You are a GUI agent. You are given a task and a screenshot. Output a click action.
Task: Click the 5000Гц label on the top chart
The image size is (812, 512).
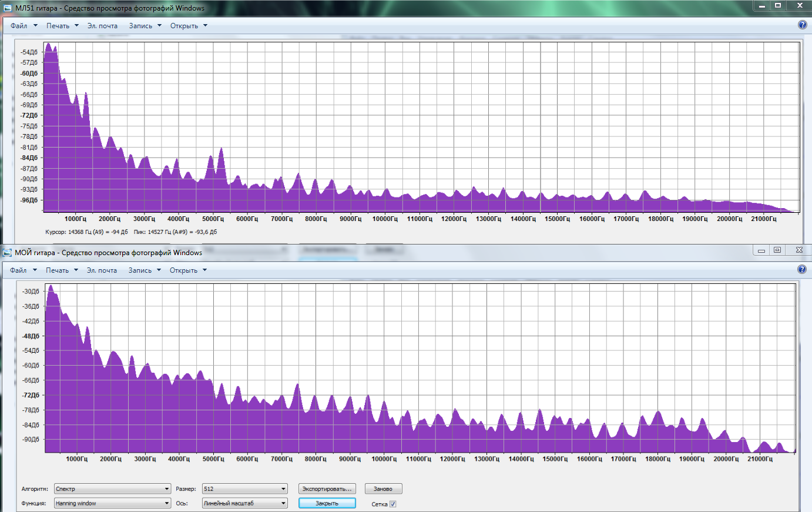(213, 219)
